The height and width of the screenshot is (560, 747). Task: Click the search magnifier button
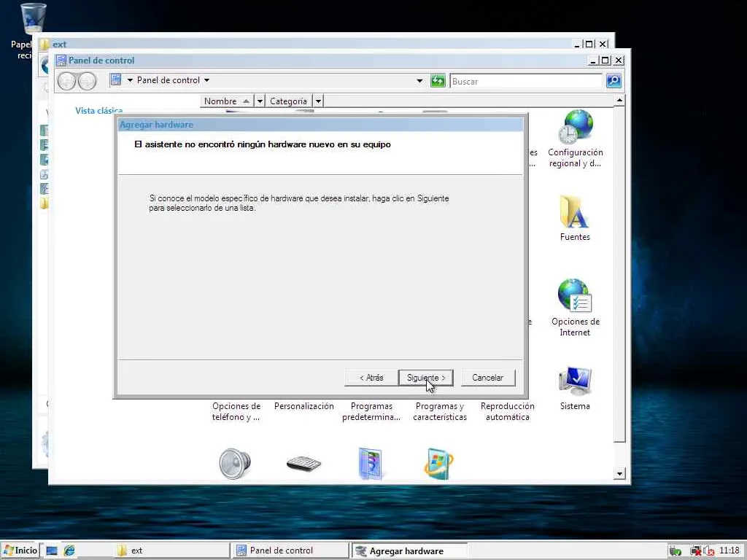(x=614, y=80)
